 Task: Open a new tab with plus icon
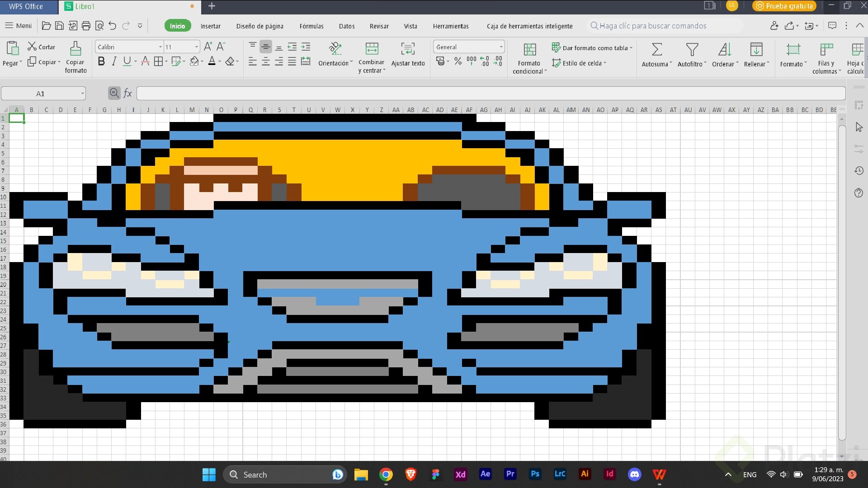point(212,6)
